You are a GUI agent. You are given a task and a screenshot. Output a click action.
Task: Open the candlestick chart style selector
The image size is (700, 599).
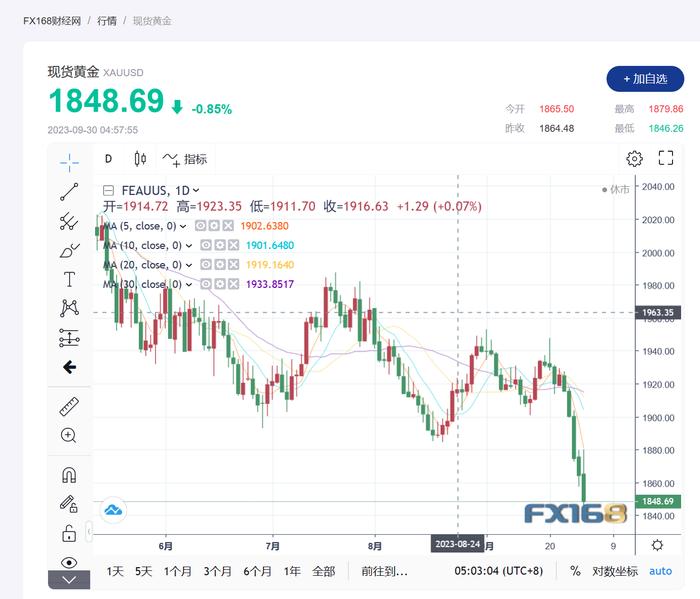click(x=140, y=158)
